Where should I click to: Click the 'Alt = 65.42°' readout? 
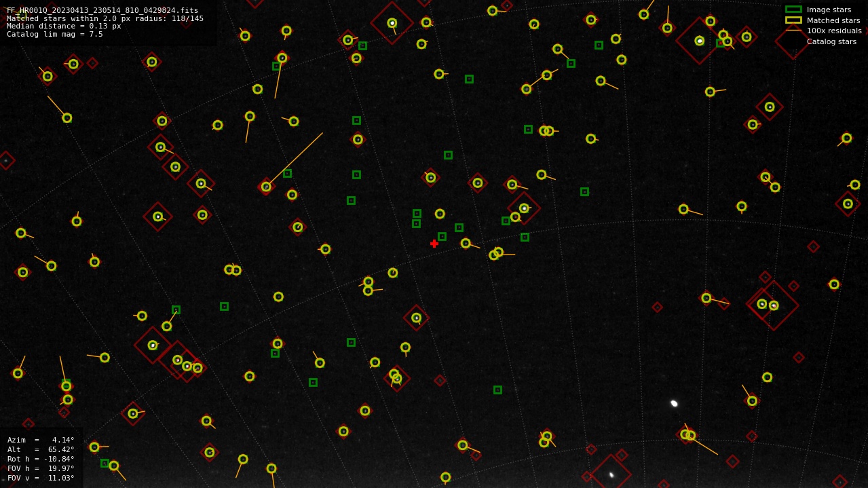41,449
